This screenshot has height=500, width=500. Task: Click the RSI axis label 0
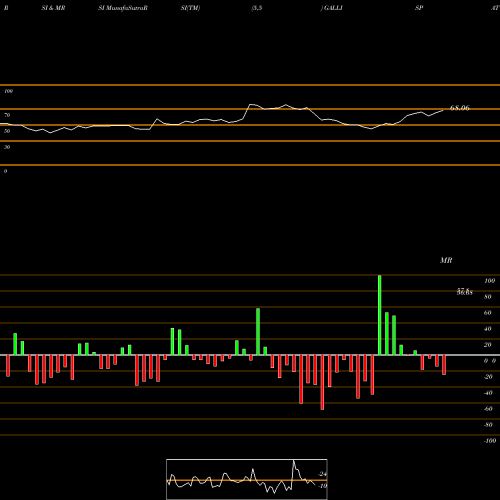[5, 171]
